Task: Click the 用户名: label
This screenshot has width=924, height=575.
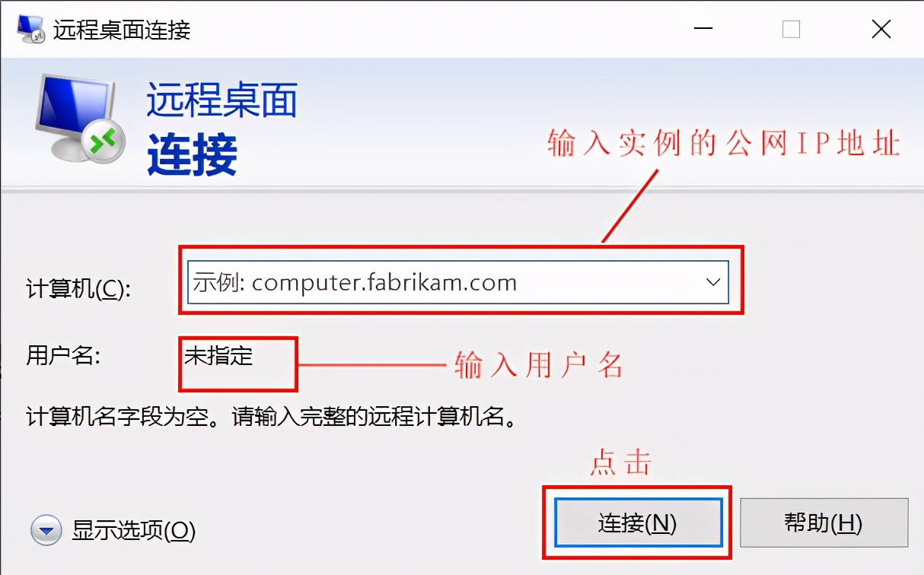Action: pos(64,355)
